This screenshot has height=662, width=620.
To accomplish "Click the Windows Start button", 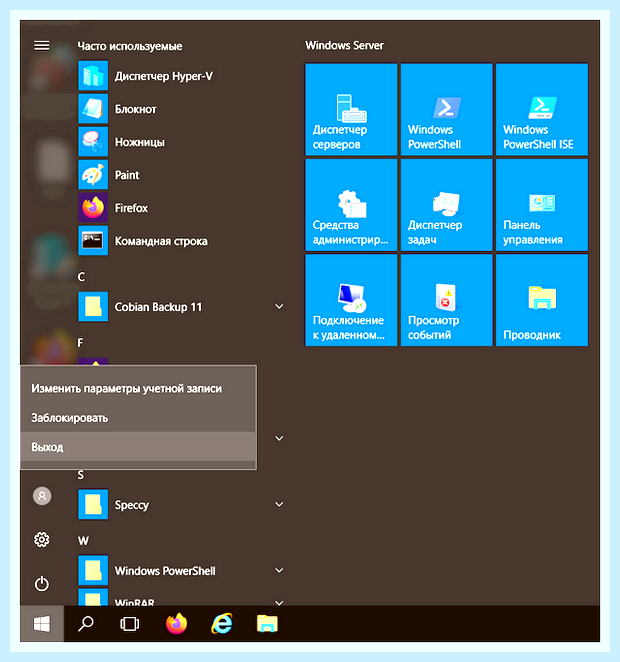I will 42,624.
